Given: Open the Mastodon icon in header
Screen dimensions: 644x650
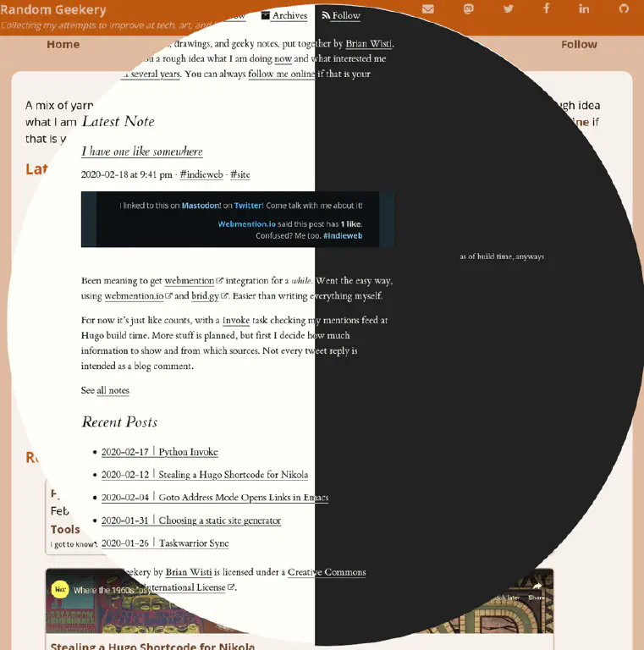Looking at the screenshot, I should tap(468, 8).
